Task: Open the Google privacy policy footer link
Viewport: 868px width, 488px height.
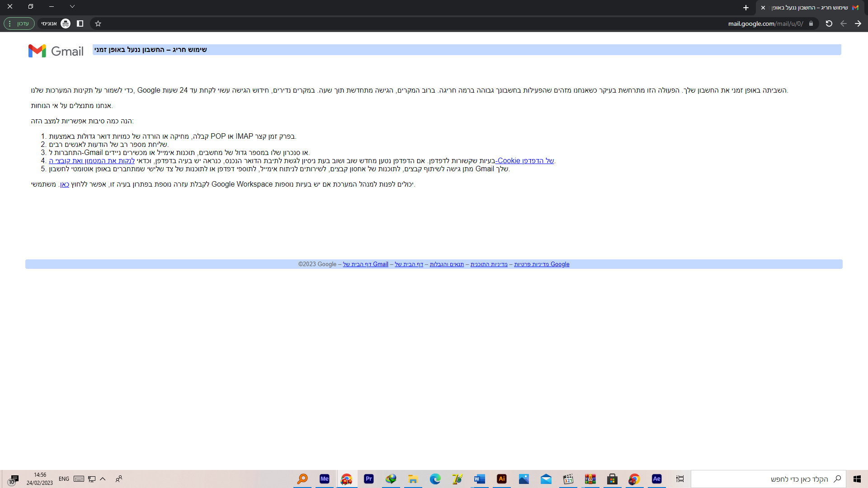Action: (542, 264)
